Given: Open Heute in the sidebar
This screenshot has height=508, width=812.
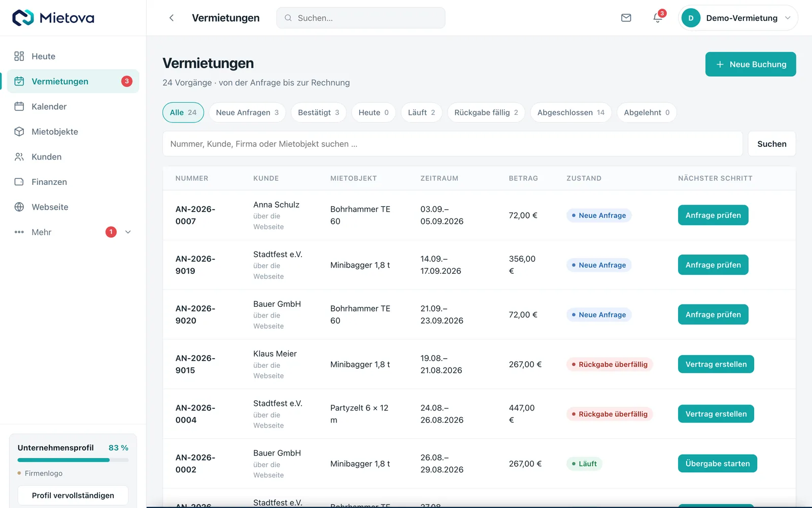Looking at the screenshot, I should pyautogui.click(x=73, y=56).
